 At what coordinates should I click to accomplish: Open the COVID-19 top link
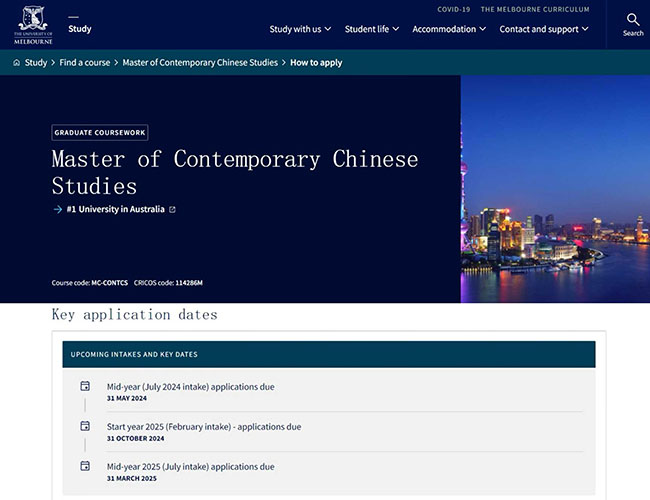tap(453, 9)
